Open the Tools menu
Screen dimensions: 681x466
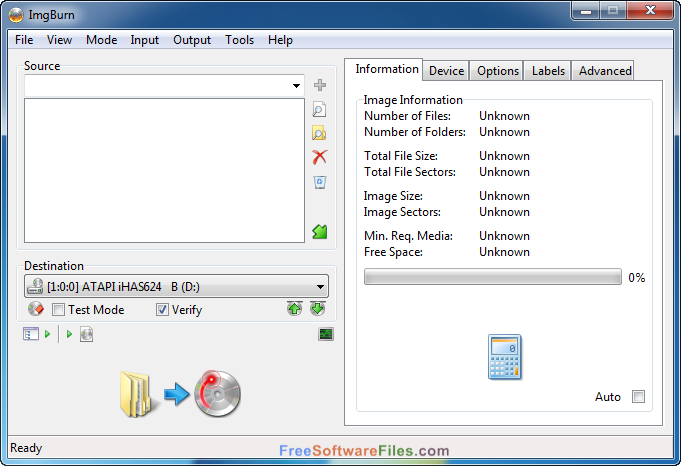click(239, 40)
